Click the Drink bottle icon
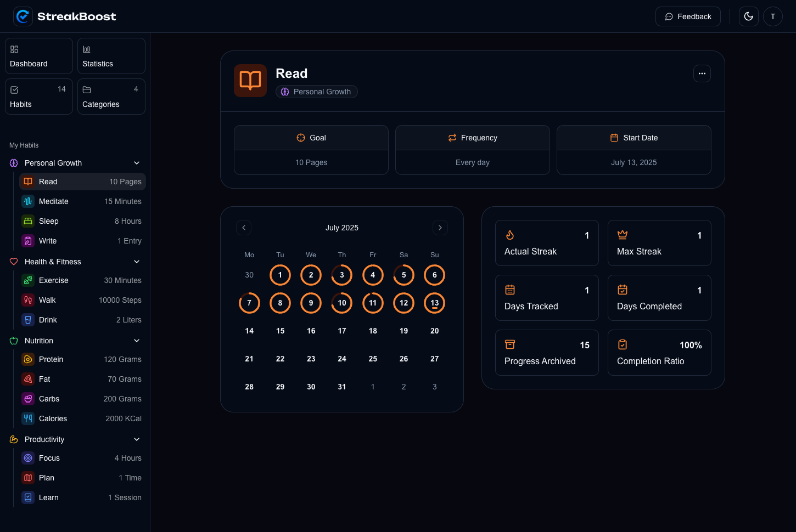Viewport: 796px width, 532px height. (28, 320)
